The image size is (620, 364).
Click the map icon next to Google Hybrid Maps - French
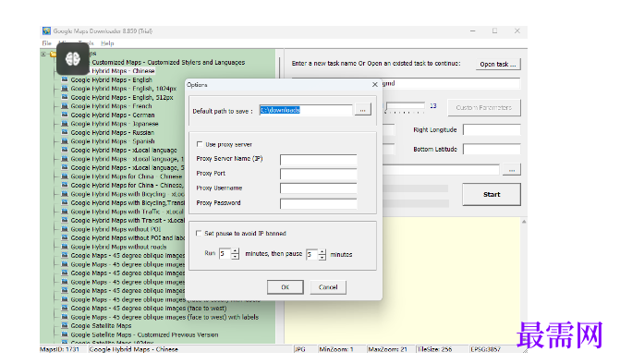pos(65,106)
